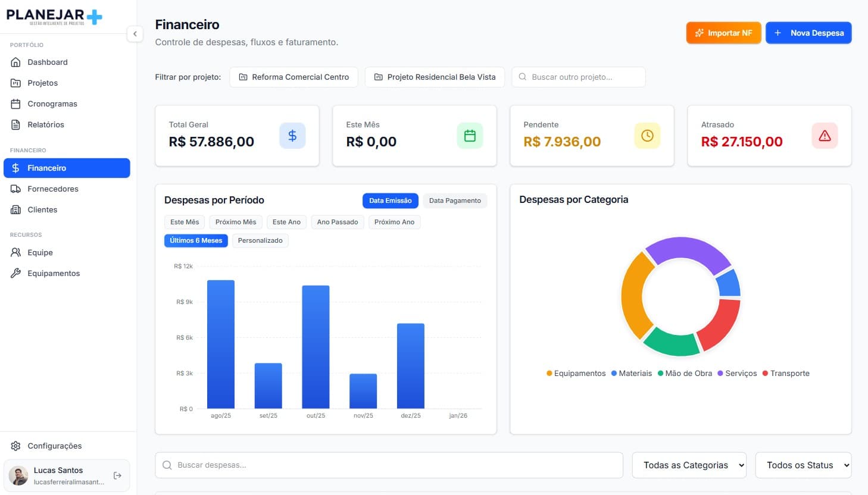The image size is (868, 495).
Task: Open Equipamentos using the wrench icon
Action: (x=16, y=273)
